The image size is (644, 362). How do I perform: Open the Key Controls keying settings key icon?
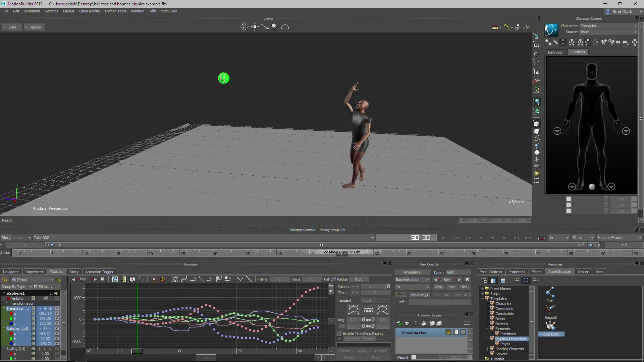pos(401,295)
